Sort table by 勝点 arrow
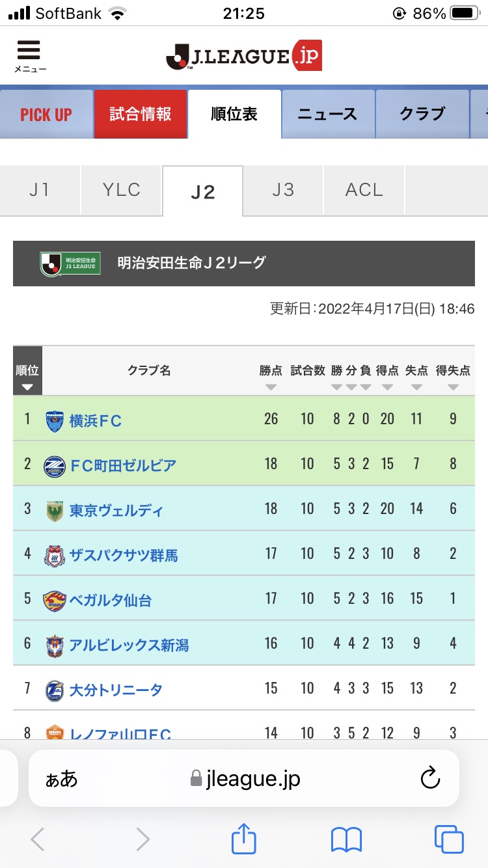The image size is (488, 868). pos(271,387)
